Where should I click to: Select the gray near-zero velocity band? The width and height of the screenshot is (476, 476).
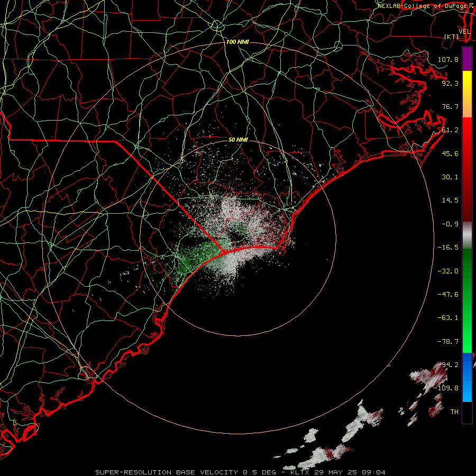click(x=467, y=235)
